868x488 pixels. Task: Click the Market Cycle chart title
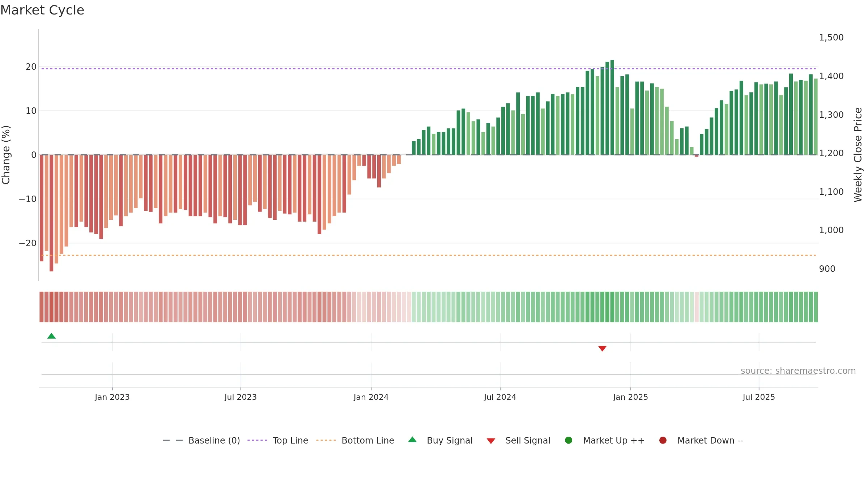point(42,10)
